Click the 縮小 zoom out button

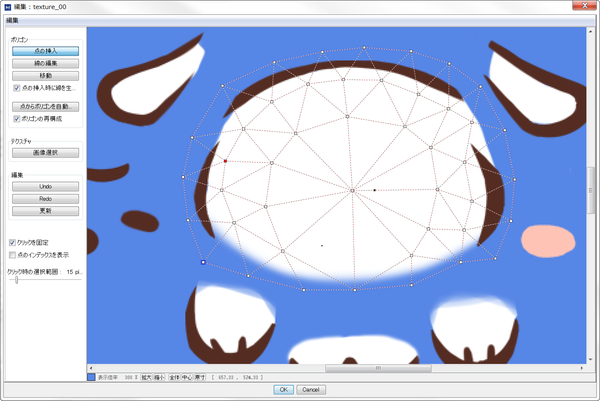(x=159, y=377)
